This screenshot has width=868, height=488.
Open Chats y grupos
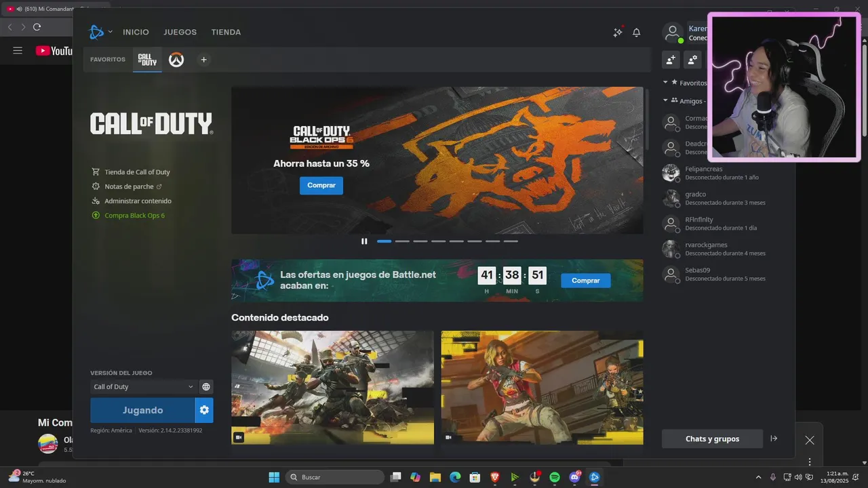pyautogui.click(x=712, y=439)
